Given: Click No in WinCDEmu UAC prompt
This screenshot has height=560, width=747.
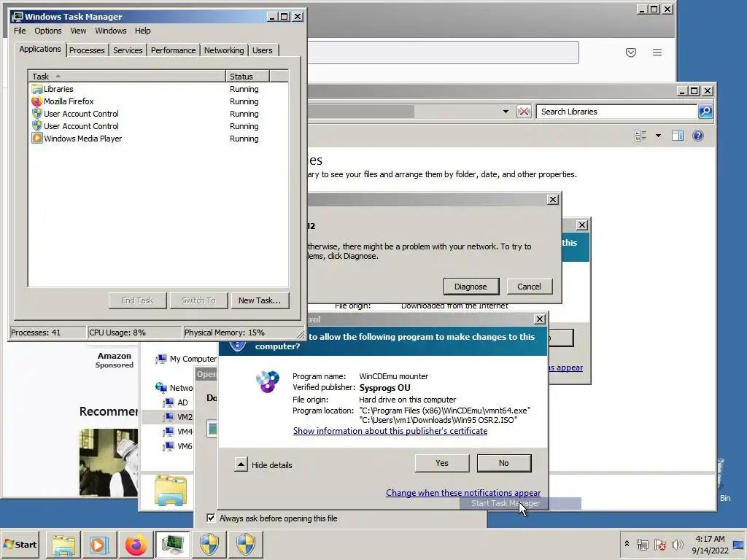Looking at the screenshot, I should point(503,463).
